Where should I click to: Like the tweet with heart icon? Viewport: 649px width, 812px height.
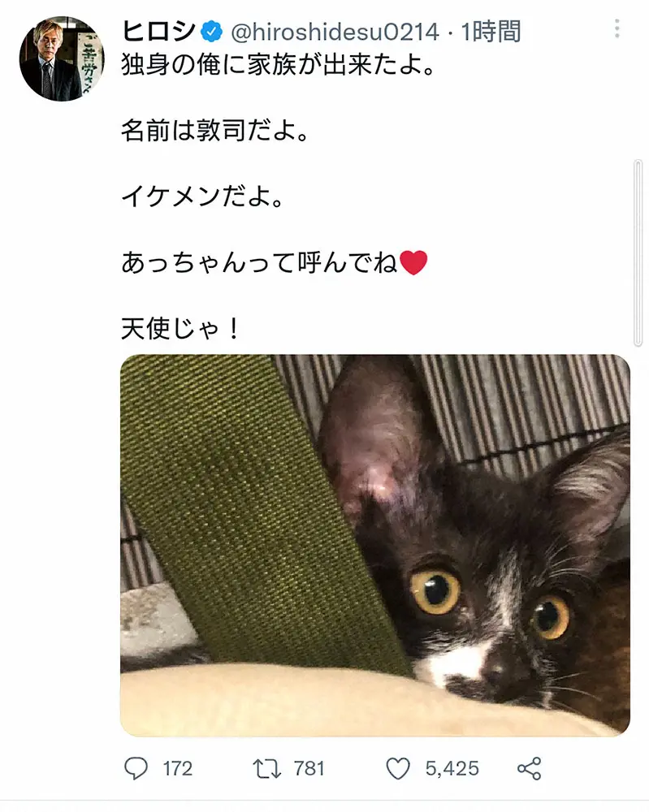(398, 768)
